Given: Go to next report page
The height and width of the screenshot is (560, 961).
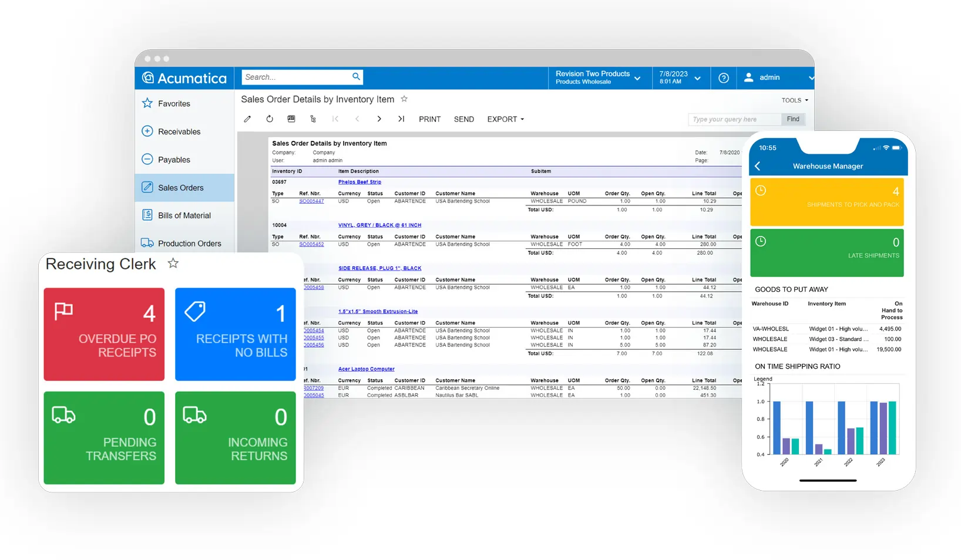Looking at the screenshot, I should pos(379,119).
